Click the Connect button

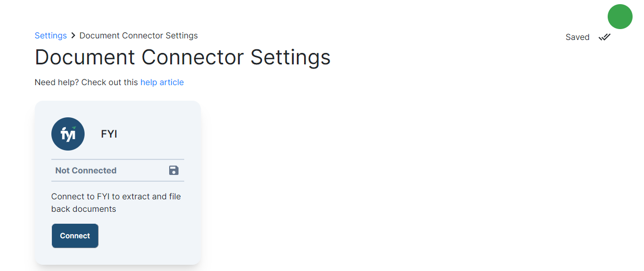coord(75,236)
